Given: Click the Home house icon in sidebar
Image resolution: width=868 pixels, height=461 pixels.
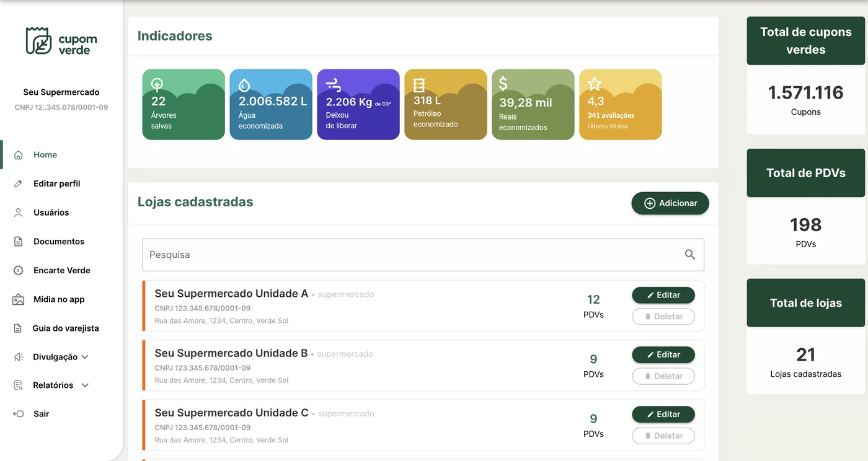Looking at the screenshot, I should (x=19, y=155).
